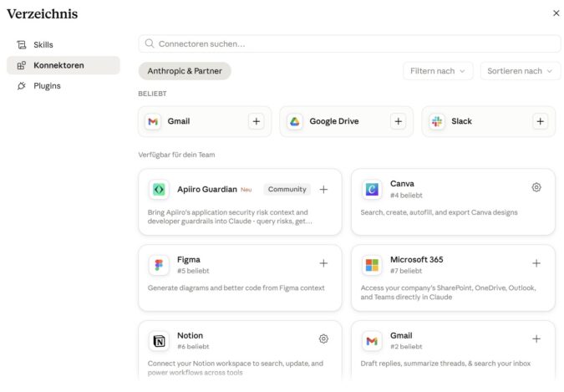
Task: Click the Community badge on Apiiro Guardian
Action: tap(287, 190)
